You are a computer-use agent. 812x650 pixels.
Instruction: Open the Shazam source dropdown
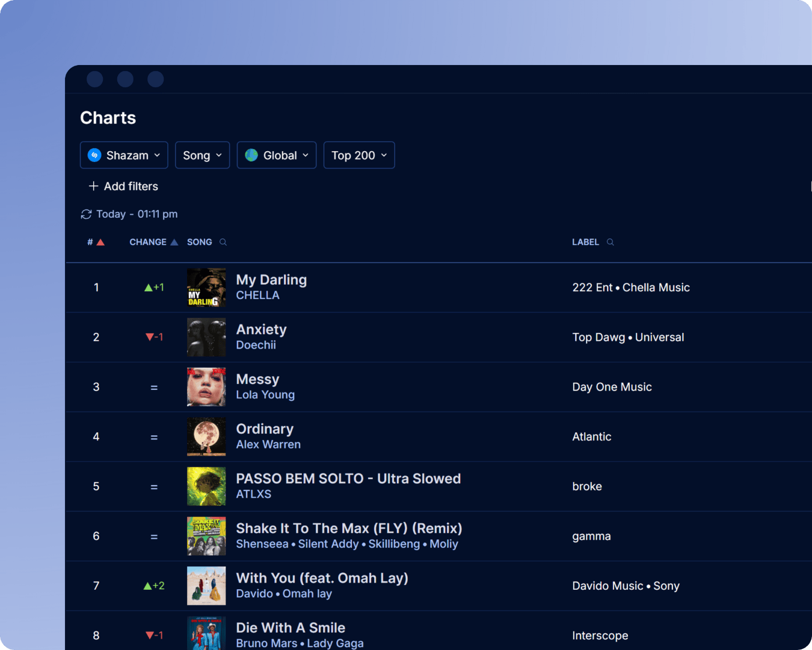(x=124, y=155)
